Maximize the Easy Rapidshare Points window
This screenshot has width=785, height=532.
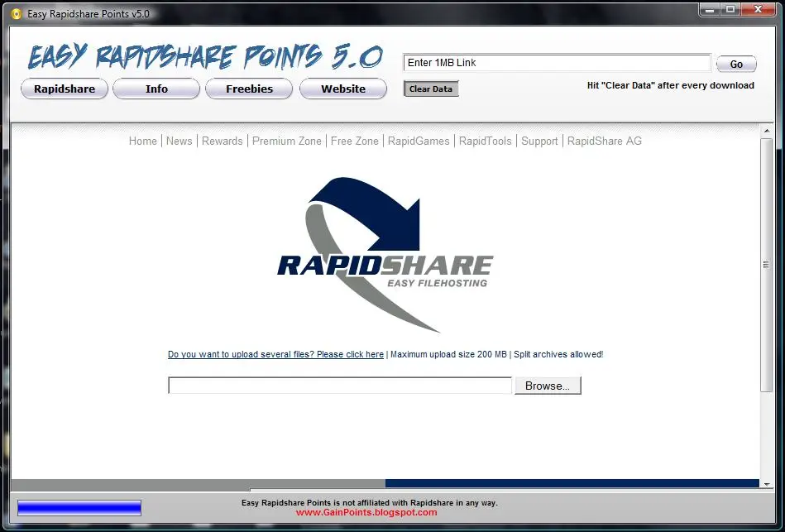(x=730, y=9)
